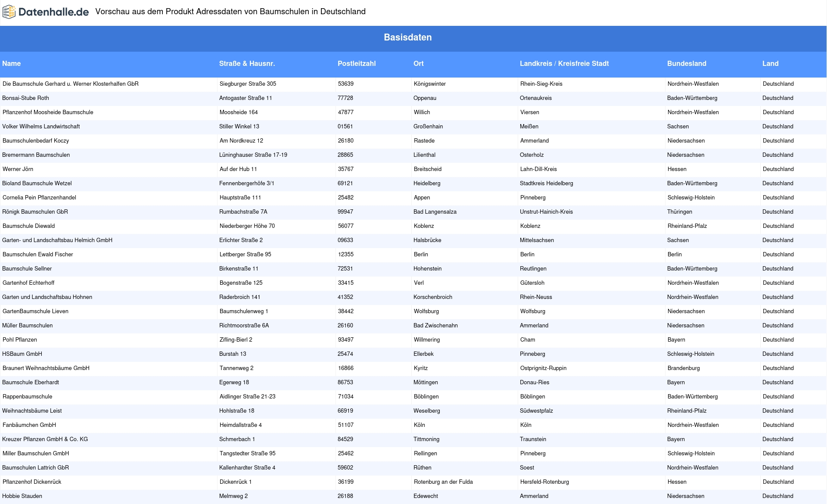This screenshot has width=827, height=504.
Task: Click postal code 99947
Action: (345, 212)
